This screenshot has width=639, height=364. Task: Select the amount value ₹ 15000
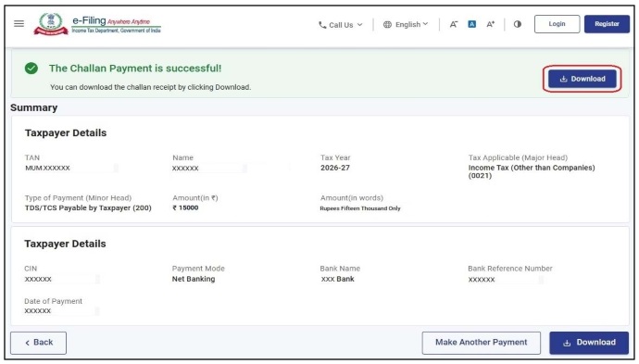pyautogui.click(x=185, y=207)
